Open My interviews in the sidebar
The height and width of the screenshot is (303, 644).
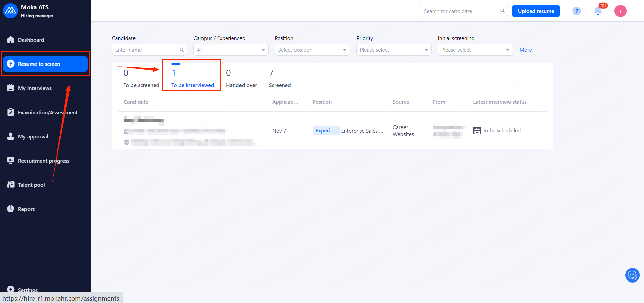click(35, 88)
